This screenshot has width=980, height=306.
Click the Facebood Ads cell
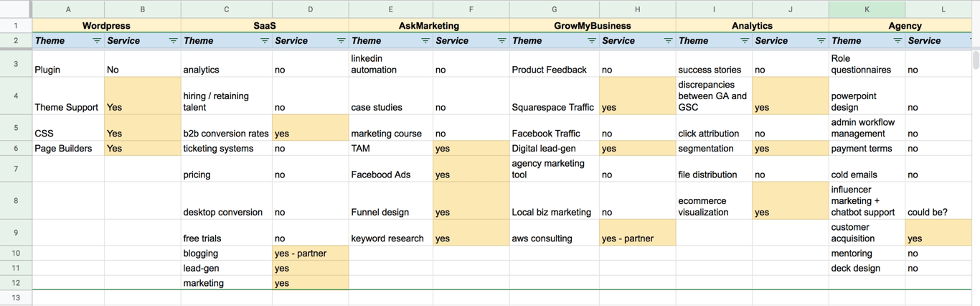(391, 169)
